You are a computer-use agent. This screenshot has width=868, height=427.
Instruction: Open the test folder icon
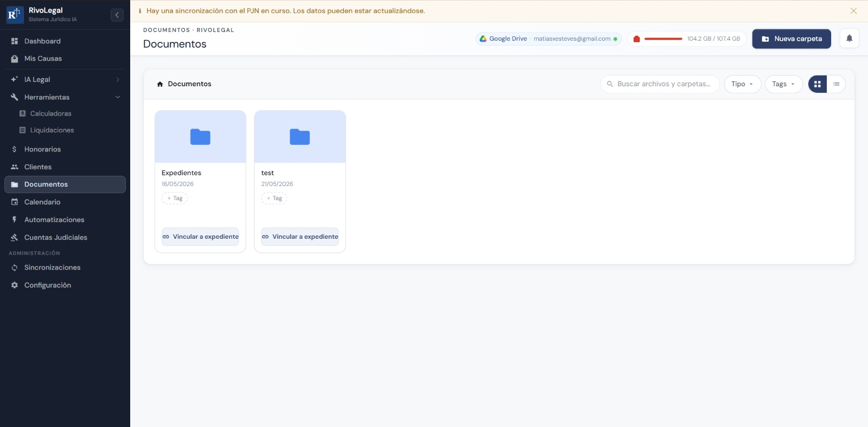[x=299, y=137]
